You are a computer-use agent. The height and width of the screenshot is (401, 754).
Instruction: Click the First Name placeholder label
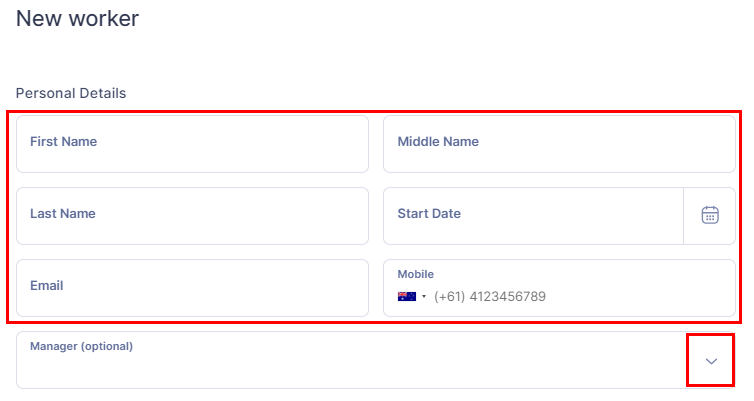63,141
